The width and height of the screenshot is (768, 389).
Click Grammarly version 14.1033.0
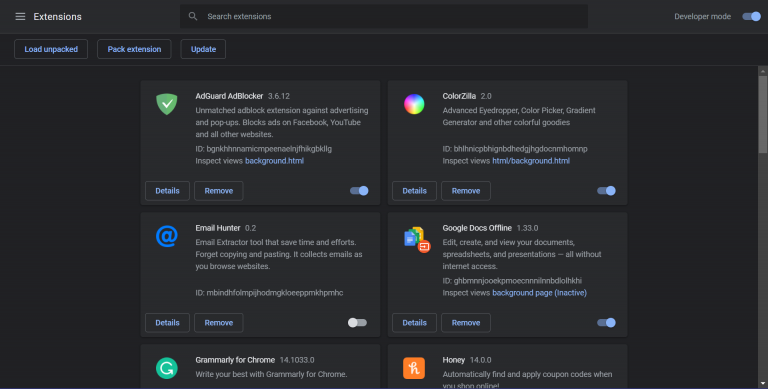pyautogui.click(x=297, y=360)
